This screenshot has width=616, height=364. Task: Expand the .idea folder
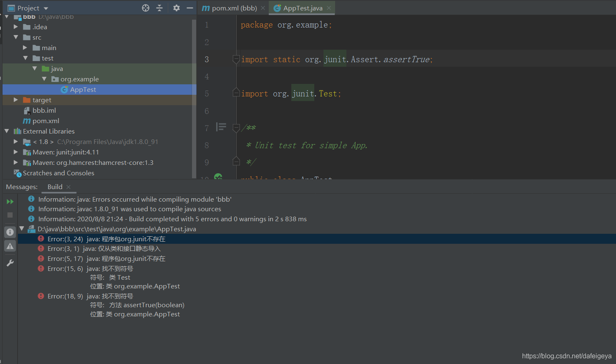pos(16,27)
